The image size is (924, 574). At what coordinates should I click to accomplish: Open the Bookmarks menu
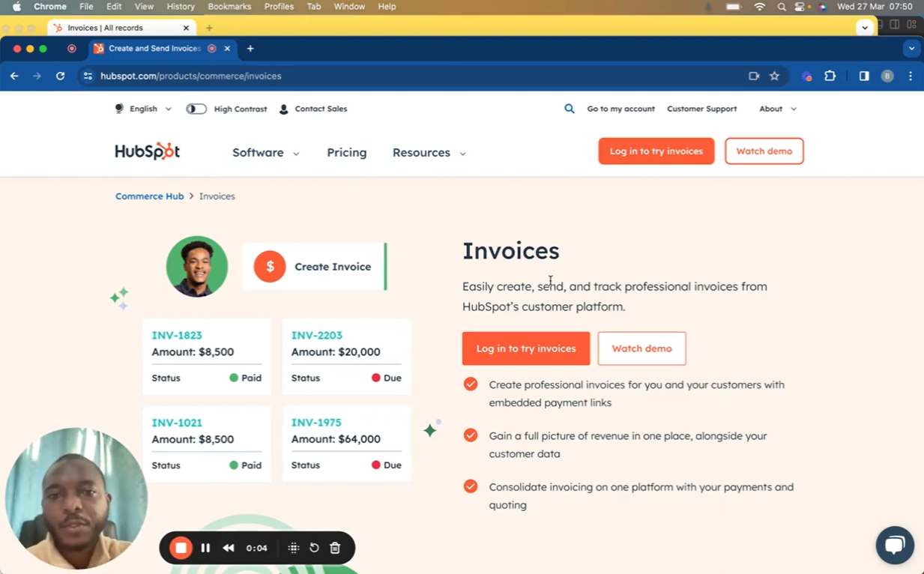point(229,7)
